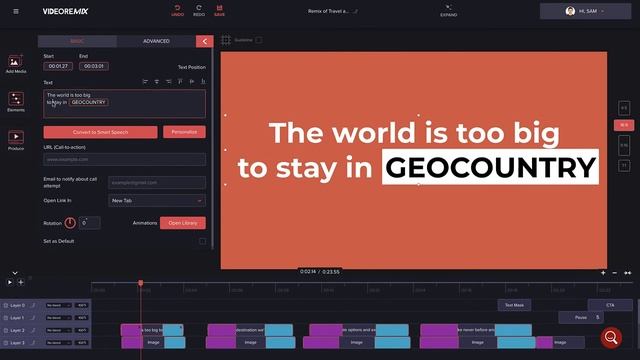This screenshot has height=360, width=640.
Task: Toggle Layer 1 checkbox
Action: (x=6, y=318)
